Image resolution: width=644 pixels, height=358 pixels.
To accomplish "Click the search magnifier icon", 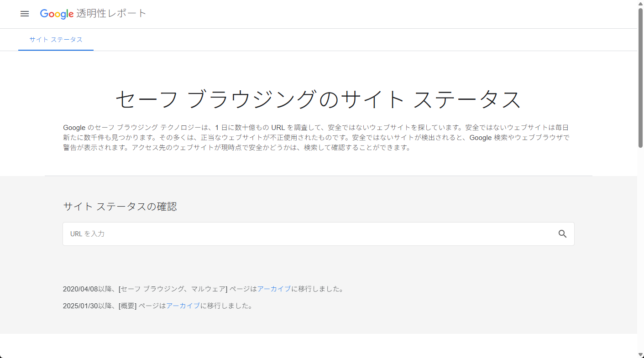I will click(562, 234).
